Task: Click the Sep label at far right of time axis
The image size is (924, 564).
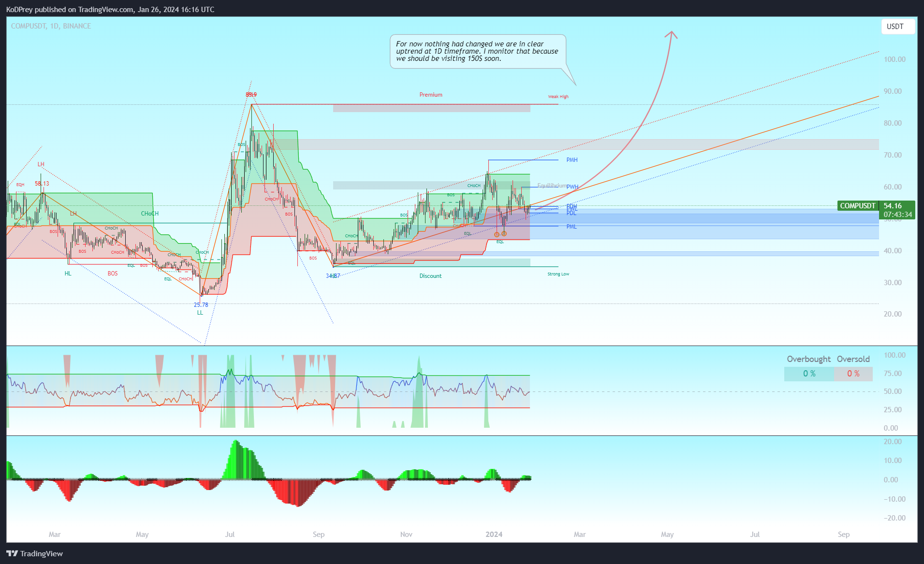Action: 844,535
